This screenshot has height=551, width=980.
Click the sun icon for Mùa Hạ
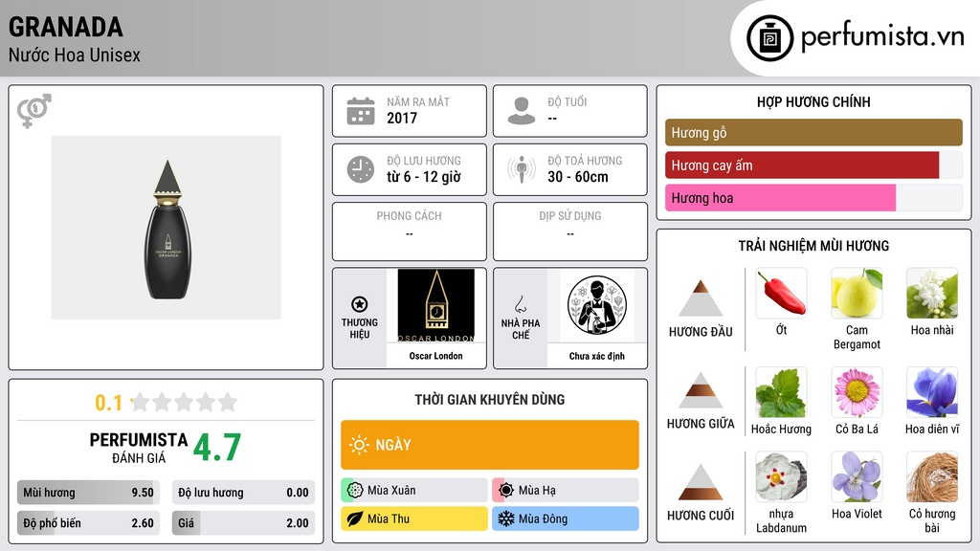[506, 491]
